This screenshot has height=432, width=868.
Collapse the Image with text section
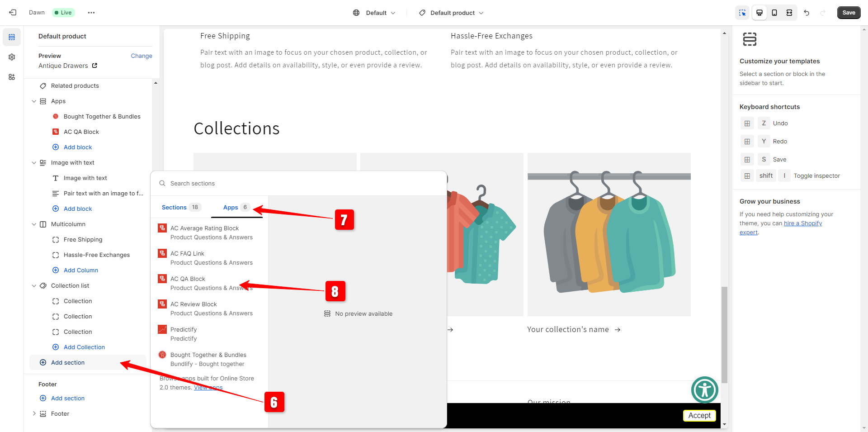coord(34,163)
